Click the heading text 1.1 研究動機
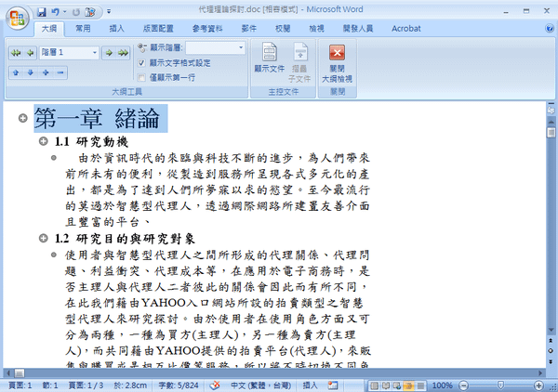 click(91, 142)
